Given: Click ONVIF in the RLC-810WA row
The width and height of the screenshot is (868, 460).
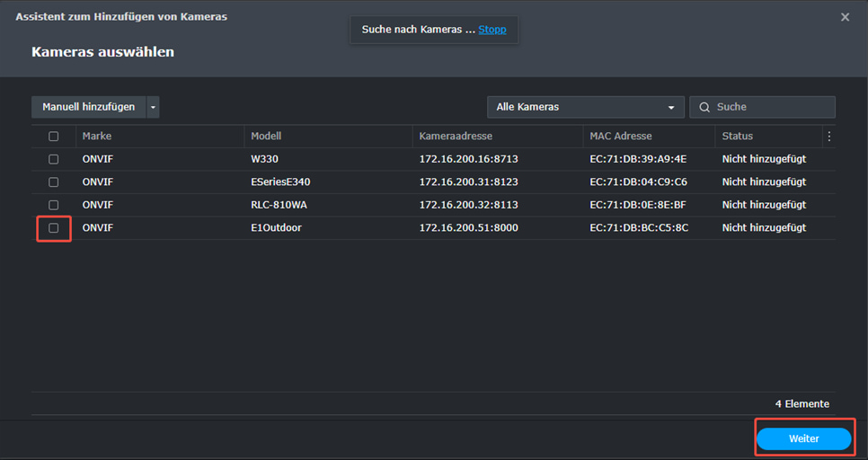Looking at the screenshot, I should coord(98,205).
